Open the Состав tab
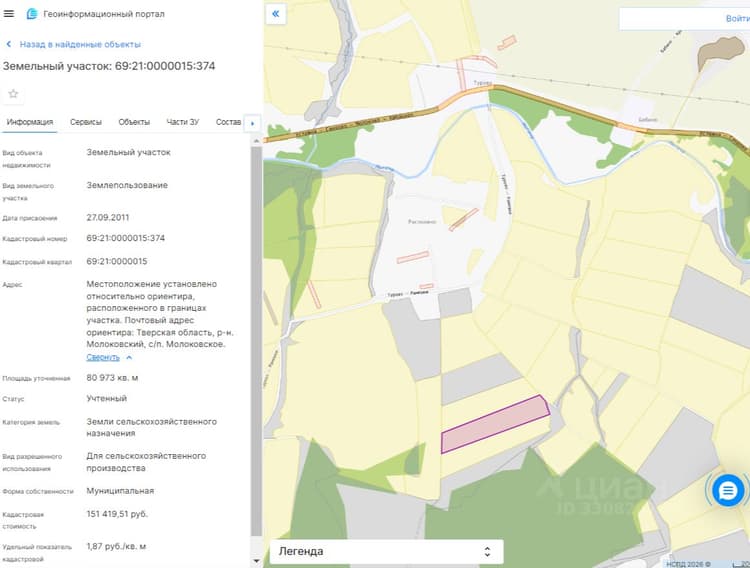750x568 pixels. click(x=228, y=122)
